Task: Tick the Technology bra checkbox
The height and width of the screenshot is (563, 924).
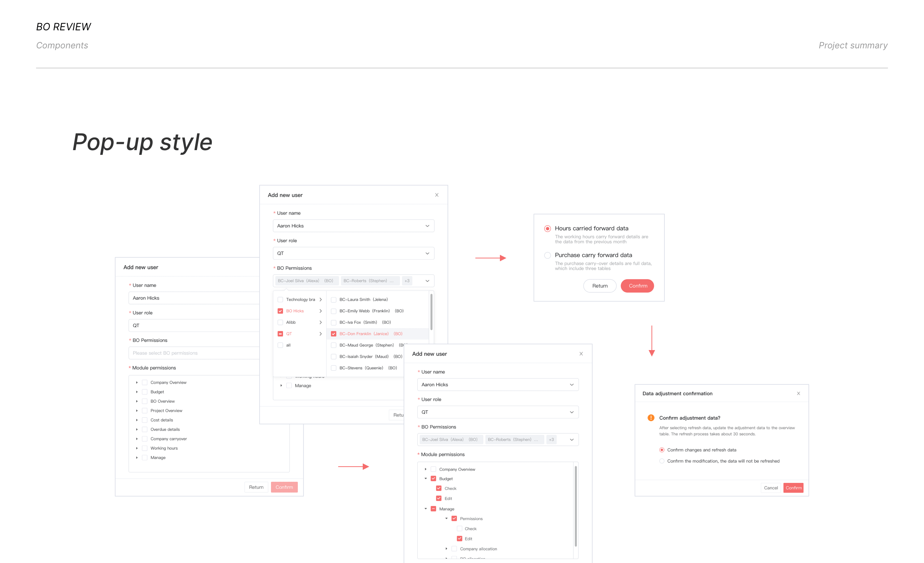Action: point(280,300)
